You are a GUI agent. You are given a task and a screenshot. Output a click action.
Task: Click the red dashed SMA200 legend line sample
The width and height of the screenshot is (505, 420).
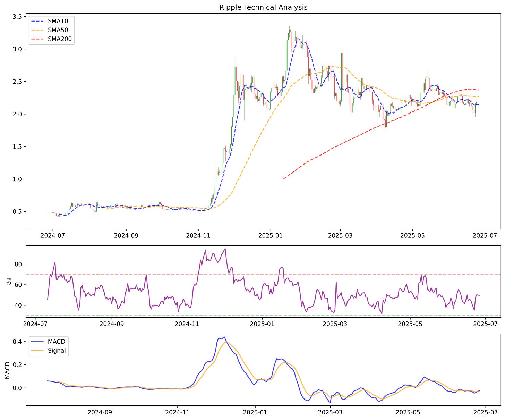(38, 39)
